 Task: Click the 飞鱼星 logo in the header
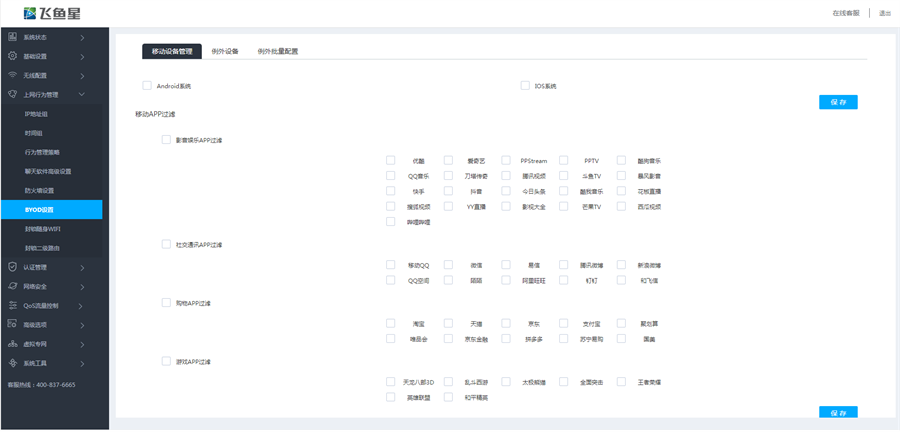click(x=52, y=13)
